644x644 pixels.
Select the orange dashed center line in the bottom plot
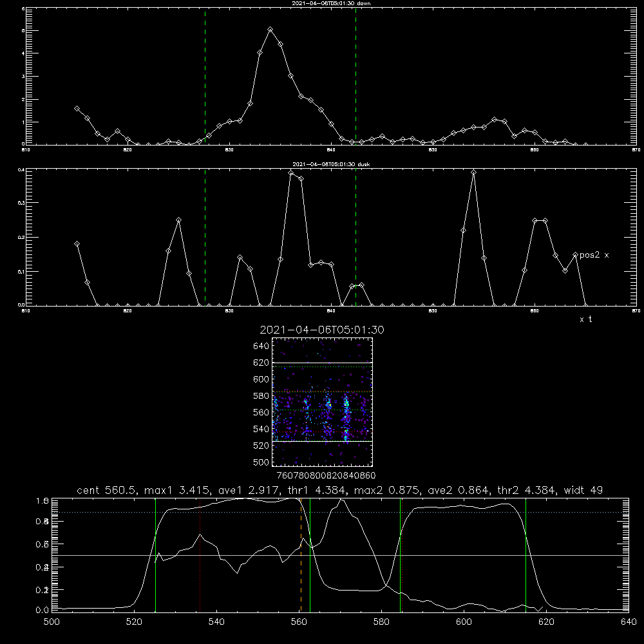click(x=301, y=555)
